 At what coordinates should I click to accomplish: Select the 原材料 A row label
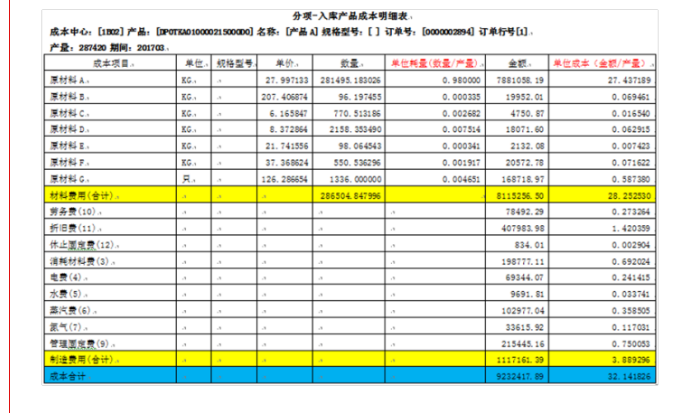coord(68,78)
